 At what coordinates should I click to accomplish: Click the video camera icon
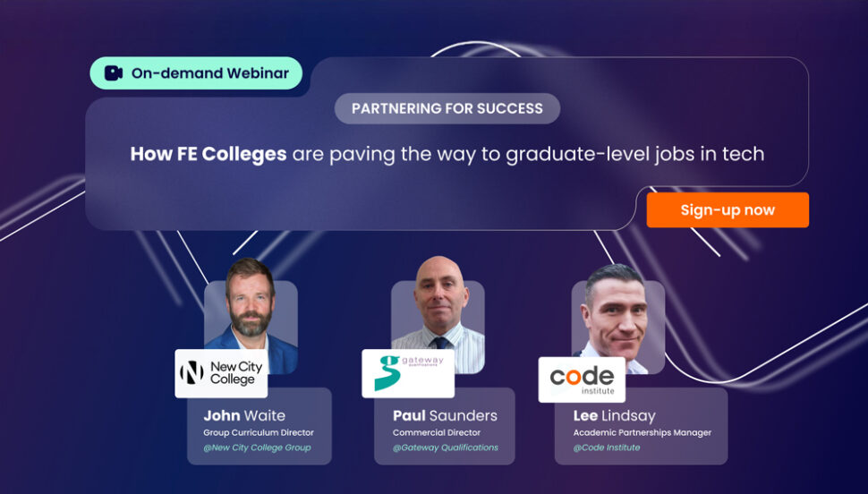tap(114, 73)
